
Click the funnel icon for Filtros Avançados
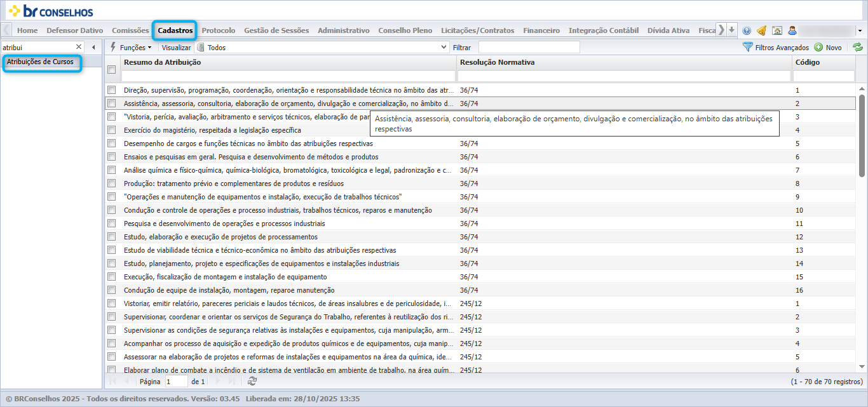point(748,47)
